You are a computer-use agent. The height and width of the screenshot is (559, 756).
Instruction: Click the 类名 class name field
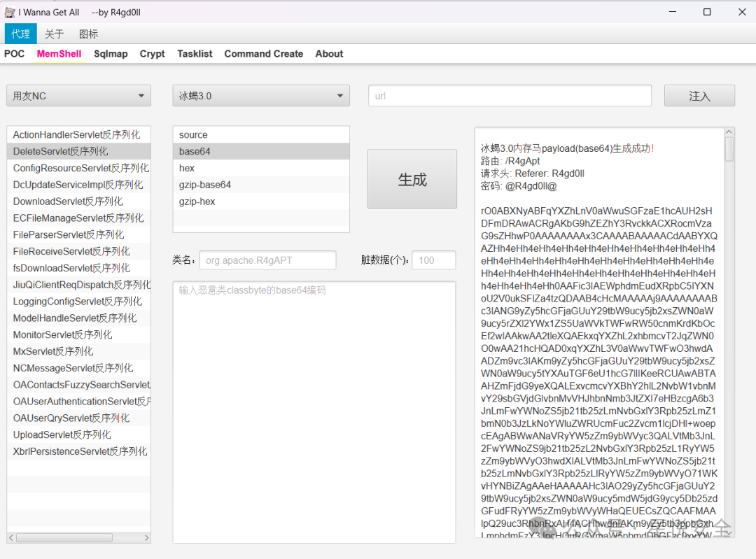pyautogui.click(x=267, y=260)
